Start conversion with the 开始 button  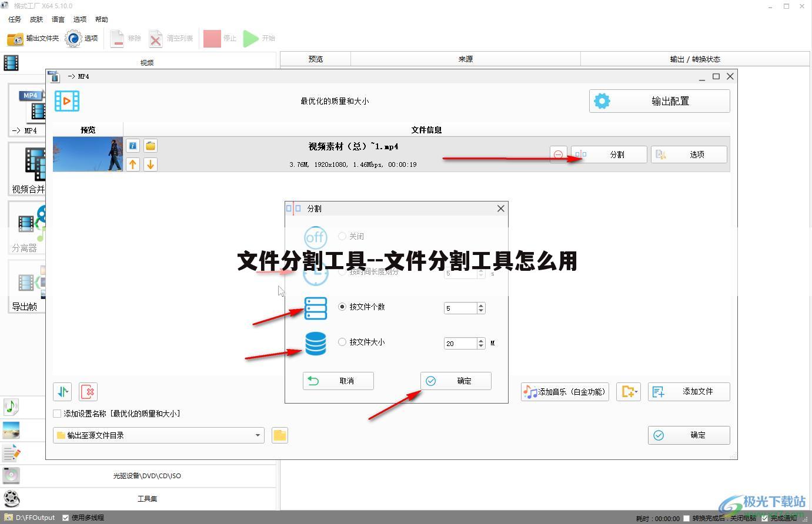pos(259,39)
